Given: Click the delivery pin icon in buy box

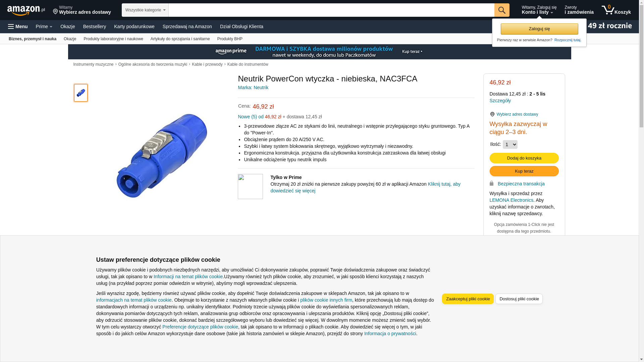Looking at the screenshot, I should coord(492,114).
